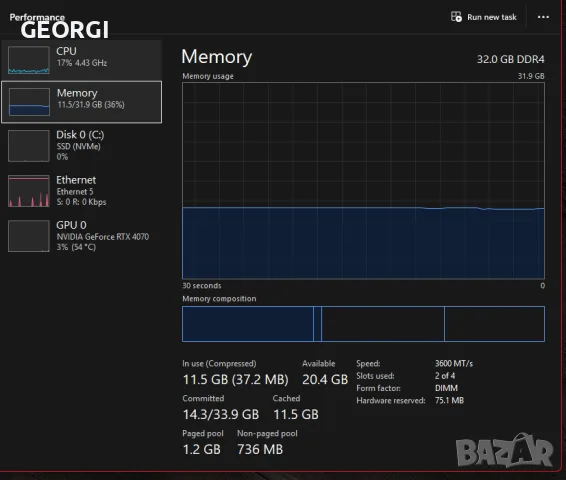Show NVIDIA GeForce RTX 4070 GPU details
This screenshot has height=480, width=566.
[x=82, y=236]
